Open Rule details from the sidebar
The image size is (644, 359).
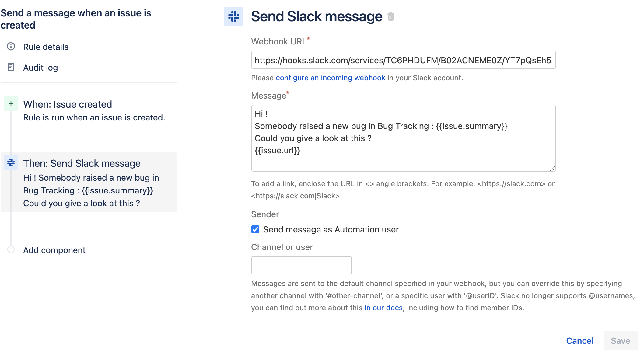[x=45, y=47]
